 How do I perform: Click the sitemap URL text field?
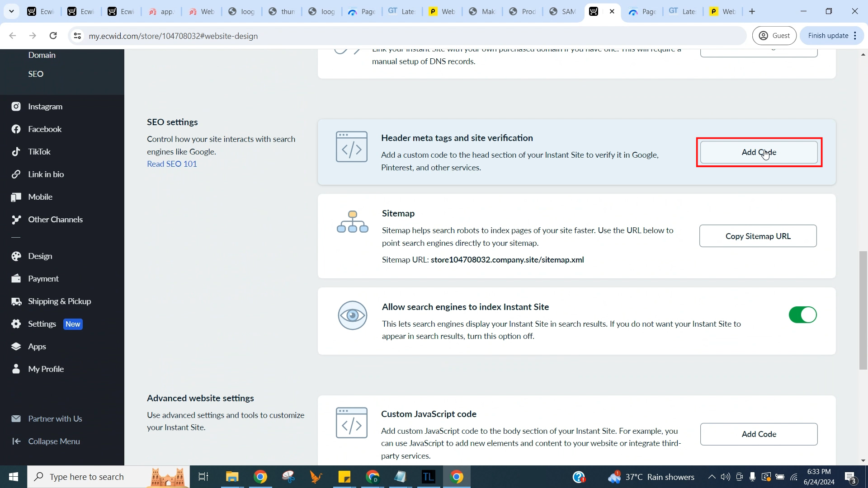point(507,259)
